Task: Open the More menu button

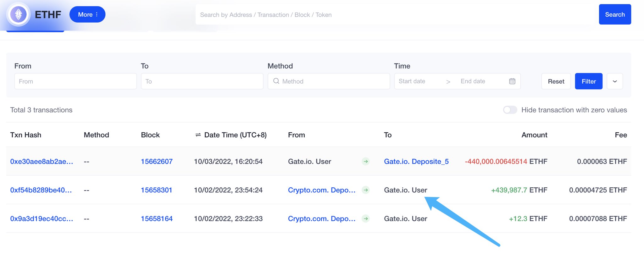Action: (87, 14)
